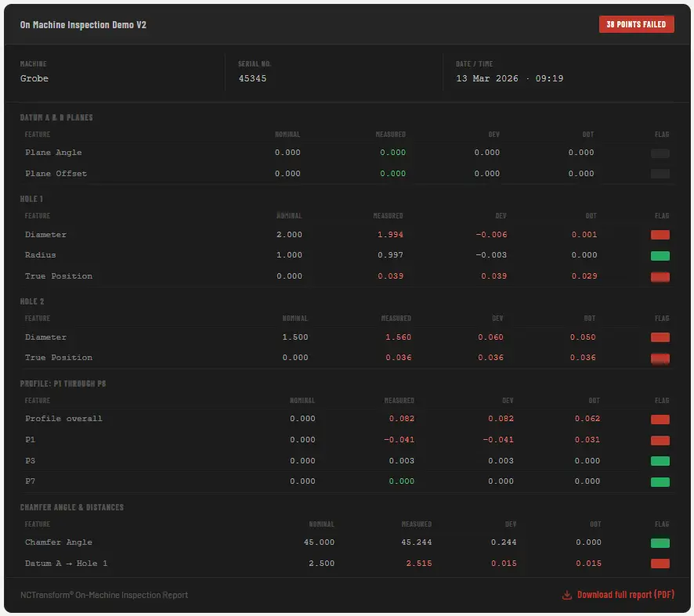
Task: Select red flag for Datum A → Hole 1
Action: point(660,564)
